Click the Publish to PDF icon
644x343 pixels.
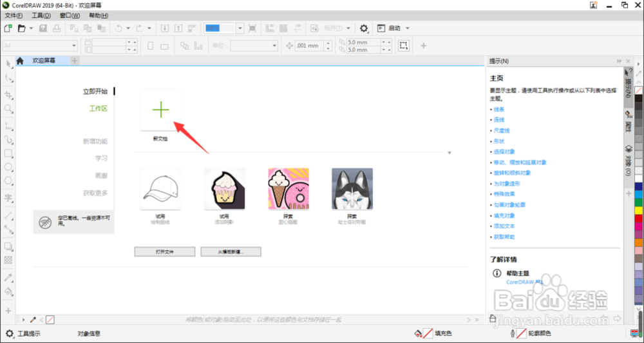[x=192, y=28]
